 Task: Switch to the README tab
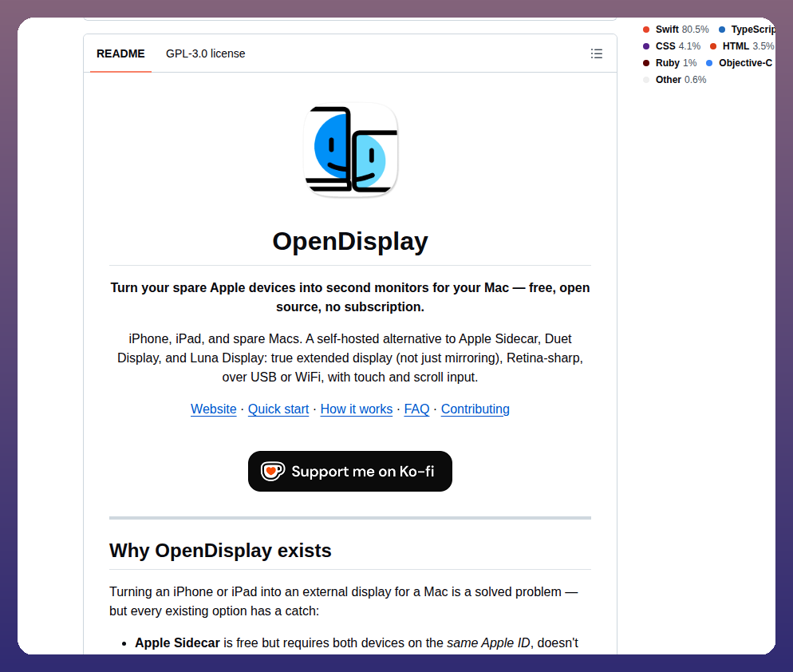point(120,53)
